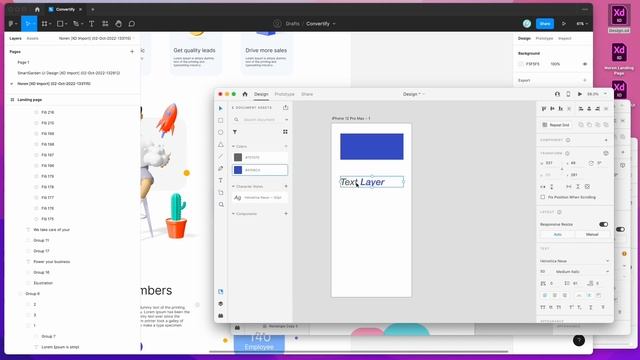
Task: Open Figma Assets tab
Action: tap(32, 38)
